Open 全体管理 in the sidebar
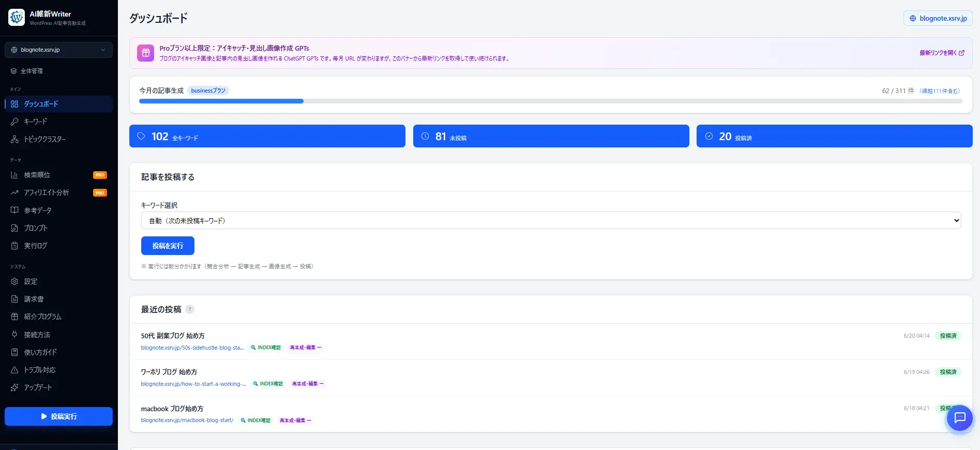The height and width of the screenshot is (450, 980). pos(58,71)
